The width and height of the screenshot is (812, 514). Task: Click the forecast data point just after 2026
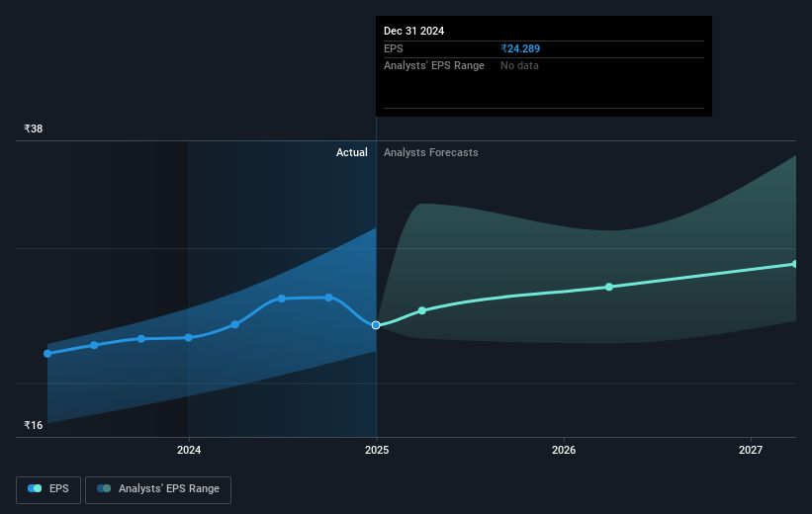pyautogui.click(x=609, y=287)
